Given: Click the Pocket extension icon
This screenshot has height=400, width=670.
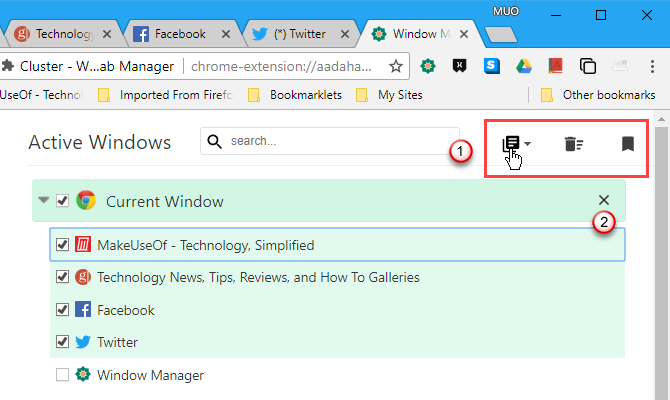Looking at the screenshot, I should pos(460,67).
